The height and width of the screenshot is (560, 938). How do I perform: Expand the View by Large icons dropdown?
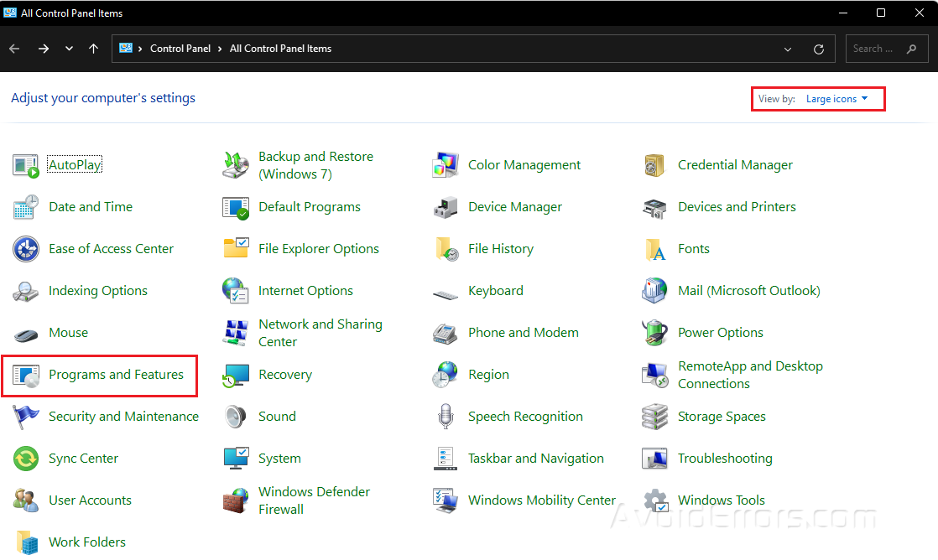point(836,99)
